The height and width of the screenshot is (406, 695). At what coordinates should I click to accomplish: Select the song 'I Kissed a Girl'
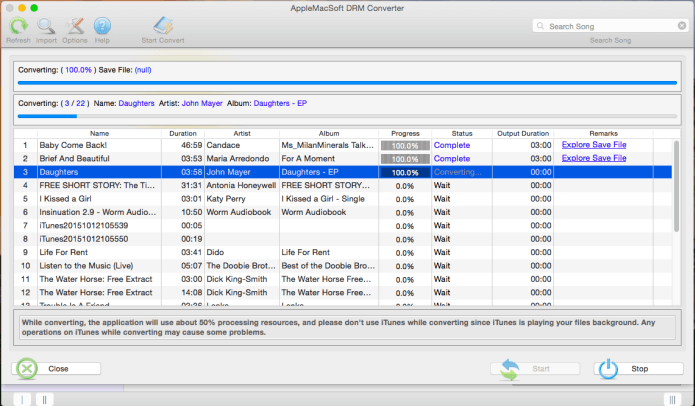coord(65,199)
